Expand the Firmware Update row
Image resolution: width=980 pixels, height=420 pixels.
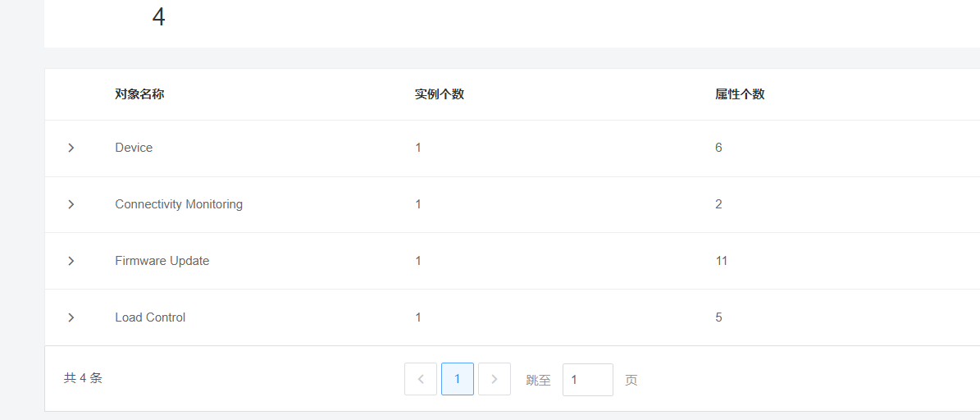71,261
